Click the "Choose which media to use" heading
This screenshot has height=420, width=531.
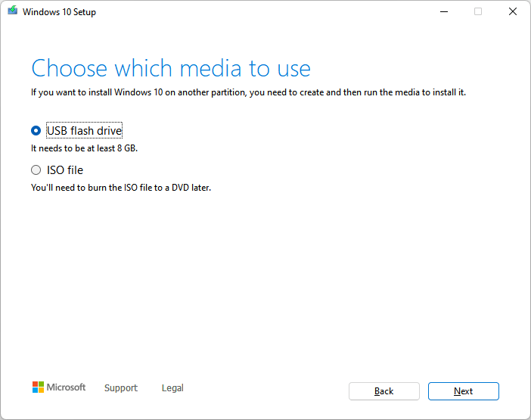click(171, 69)
